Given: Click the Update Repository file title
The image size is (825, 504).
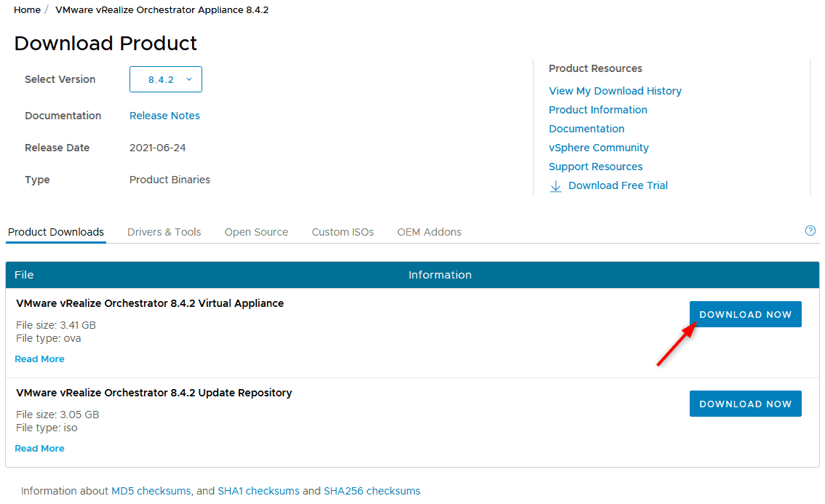Looking at the screenshot, I should pos(154,393).
